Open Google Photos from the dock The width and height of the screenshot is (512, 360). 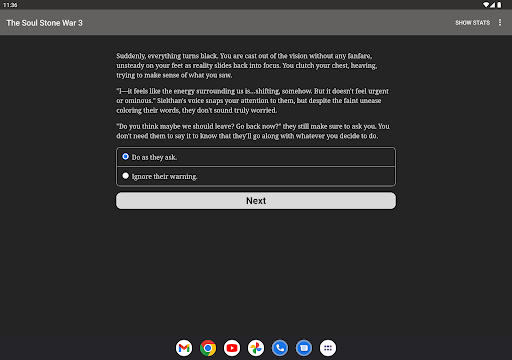pos(256,348)
